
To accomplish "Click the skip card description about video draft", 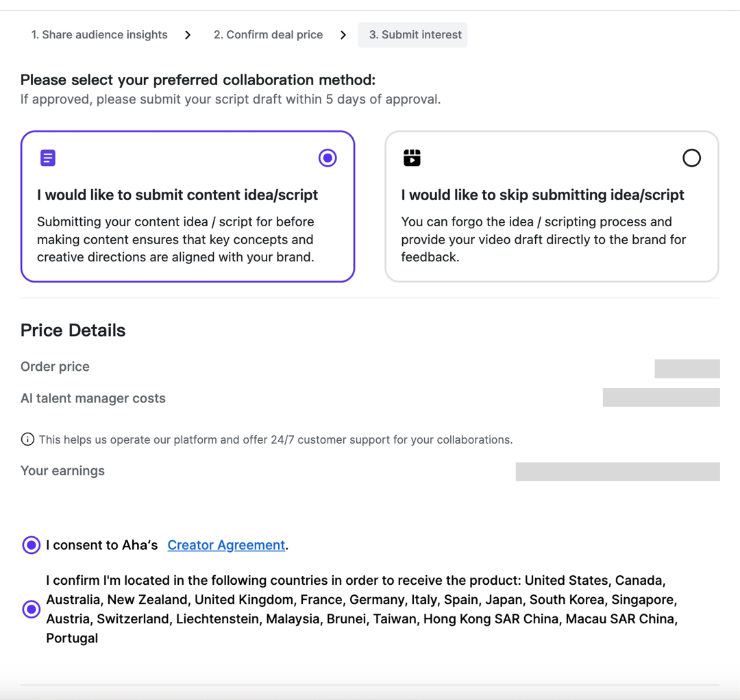I will pos(543,239).
